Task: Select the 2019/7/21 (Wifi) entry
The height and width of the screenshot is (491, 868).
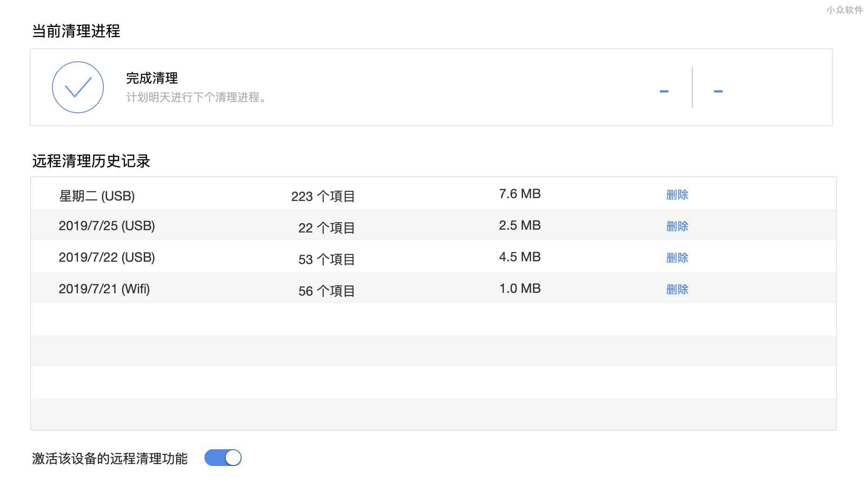Action: click(104, 289)
